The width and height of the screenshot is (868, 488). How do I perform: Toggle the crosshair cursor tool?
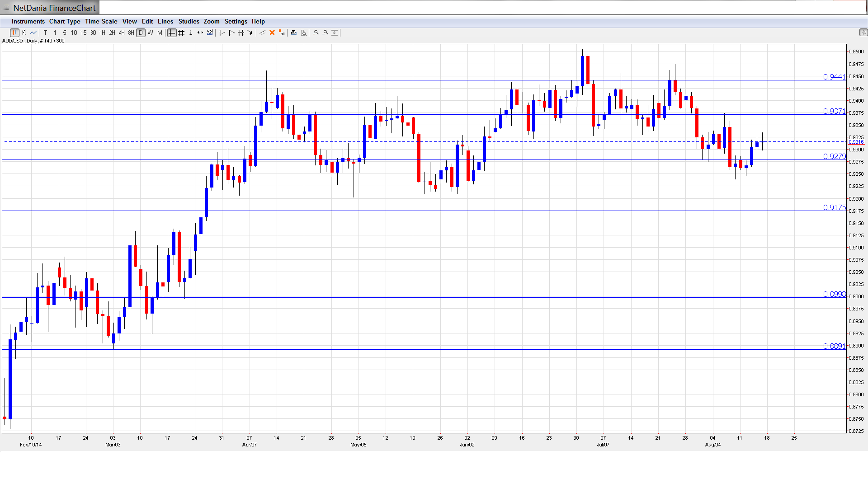pos(172,33)
